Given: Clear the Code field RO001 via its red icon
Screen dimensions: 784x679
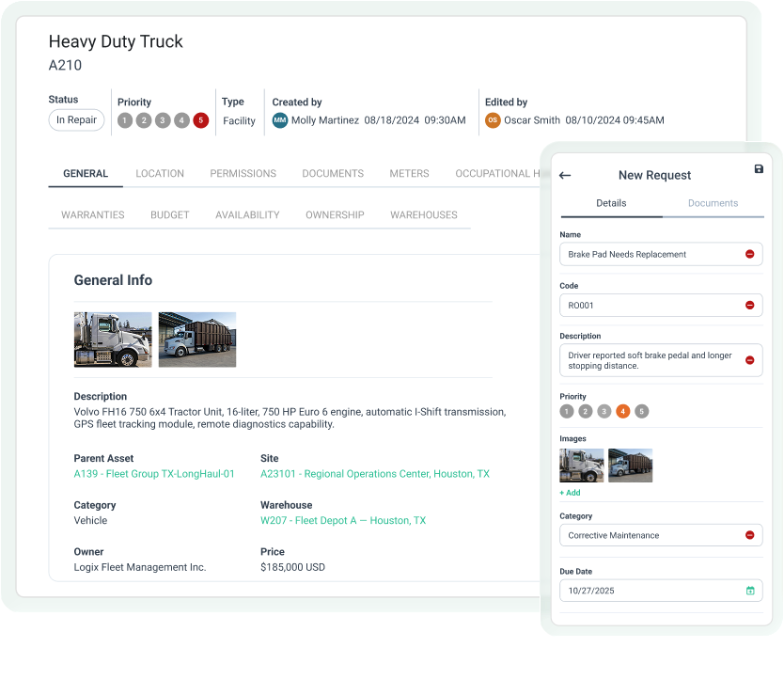Looking at the screenshot, I should tap(747, 305).
